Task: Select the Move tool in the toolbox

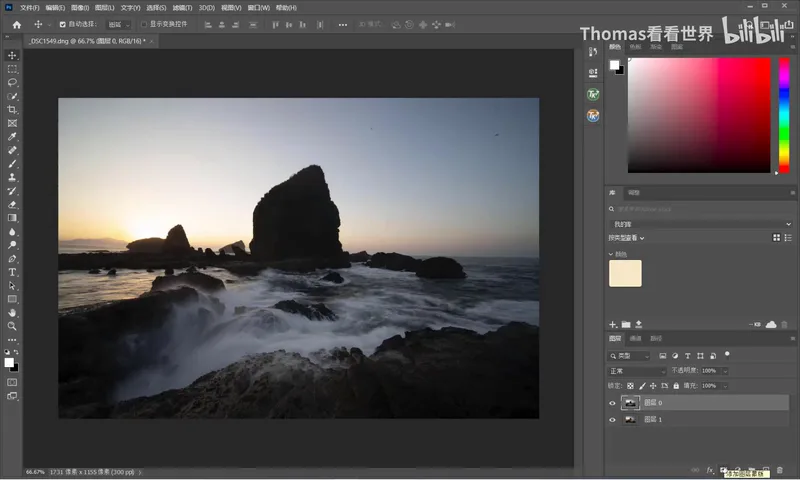Action: click(12, 55)
